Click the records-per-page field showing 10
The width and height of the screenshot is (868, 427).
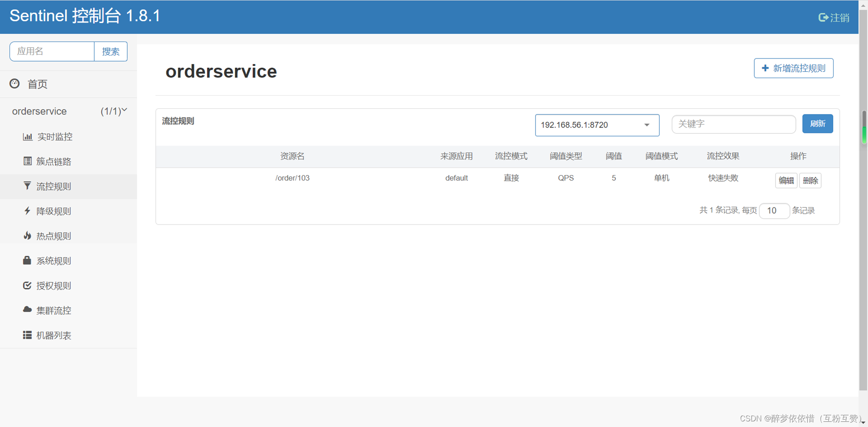point(774,211)
